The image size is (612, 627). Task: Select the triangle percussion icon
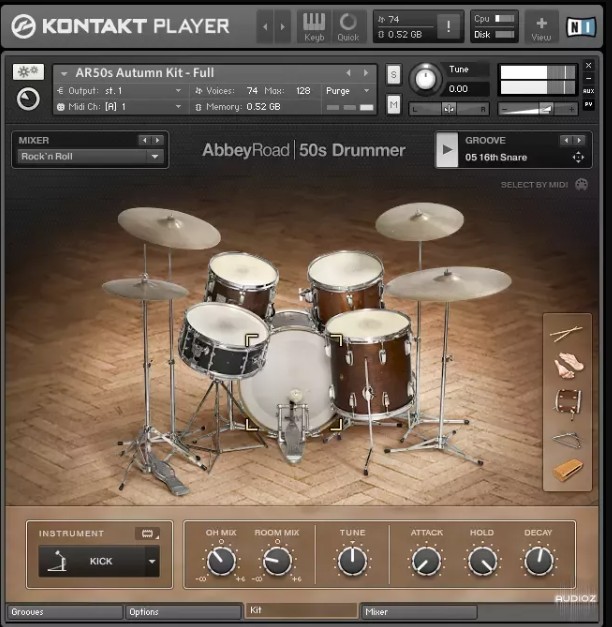567,437
